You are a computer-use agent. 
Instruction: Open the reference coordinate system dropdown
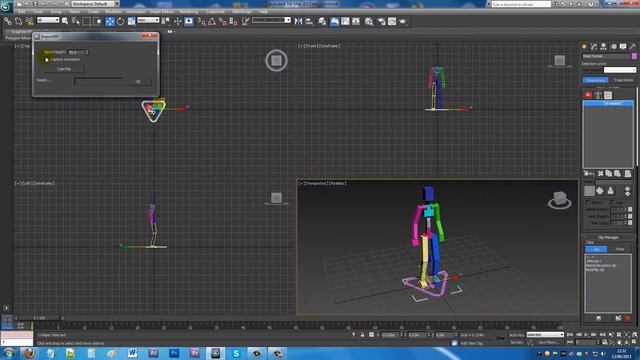pos(148,20)
